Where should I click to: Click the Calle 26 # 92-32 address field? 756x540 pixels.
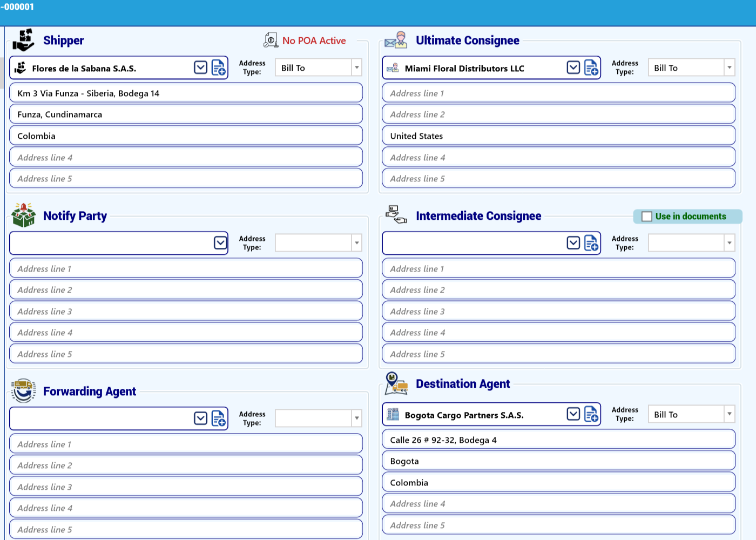click(559, 440)
